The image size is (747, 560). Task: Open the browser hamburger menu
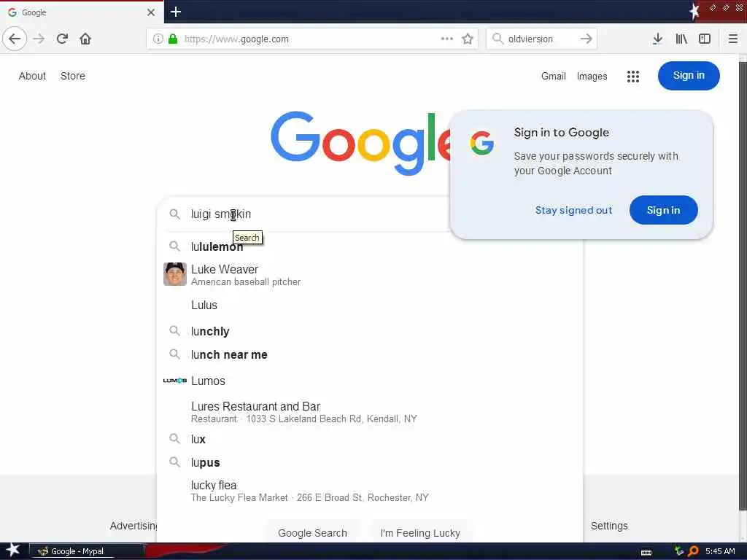(x=733, y=39)
